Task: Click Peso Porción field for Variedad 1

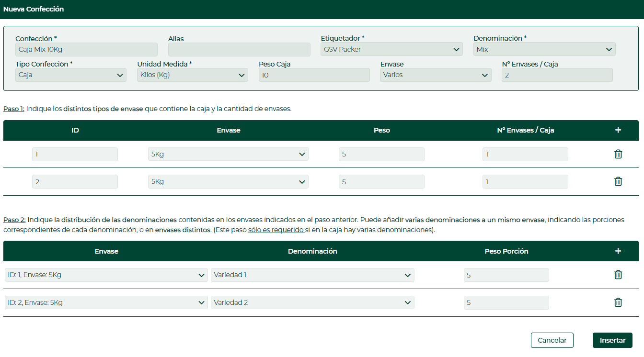Action: [x=506, y=275]
